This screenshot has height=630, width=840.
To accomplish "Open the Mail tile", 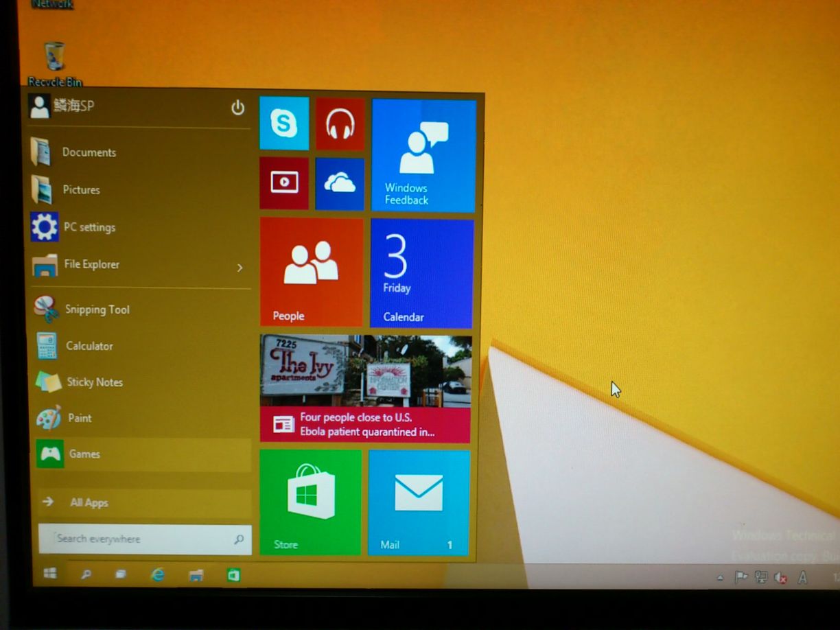I will pyautogui.click(x=419, y=502).
